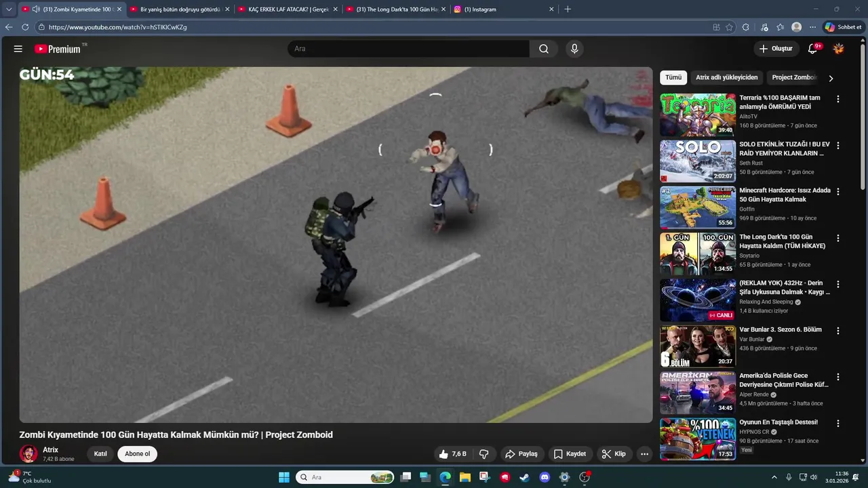Click the Katıl join button
868x488 pixels.
pos(100,454)
